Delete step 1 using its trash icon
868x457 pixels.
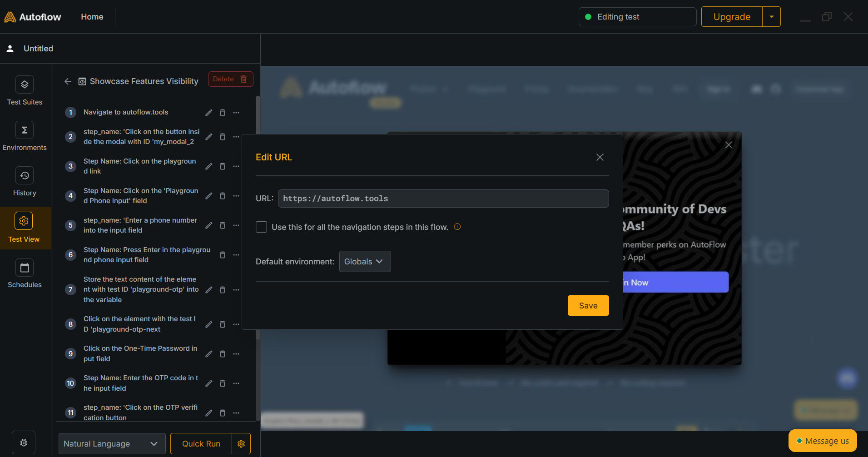pos(223,113)
